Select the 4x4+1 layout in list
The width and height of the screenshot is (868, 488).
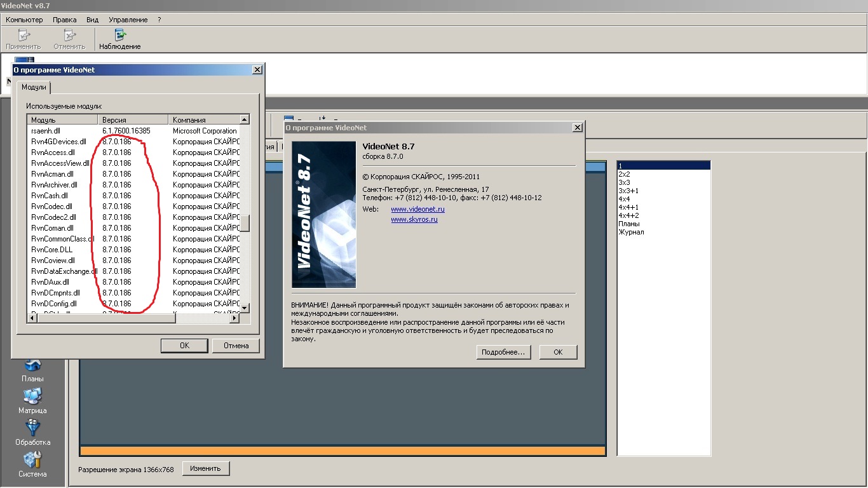[x=628, y=207]
